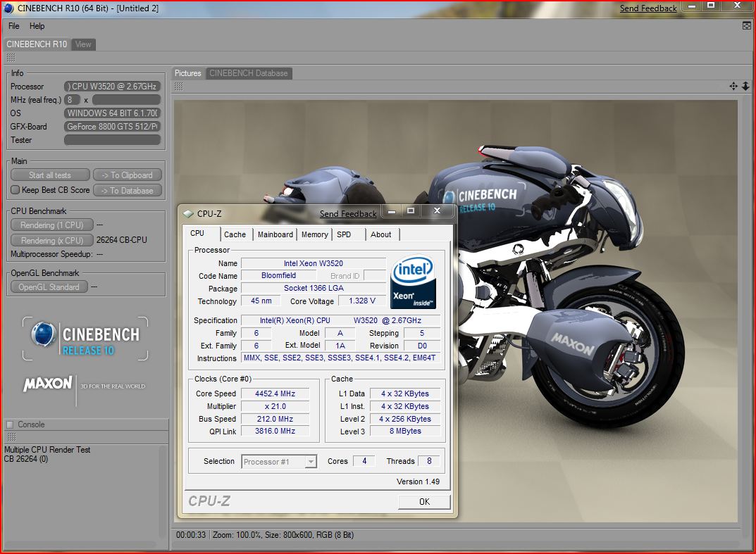Screen dimensions: 756x554
Task: Open the SPD tab in CPU-Z
Action: tap(344, 234)
